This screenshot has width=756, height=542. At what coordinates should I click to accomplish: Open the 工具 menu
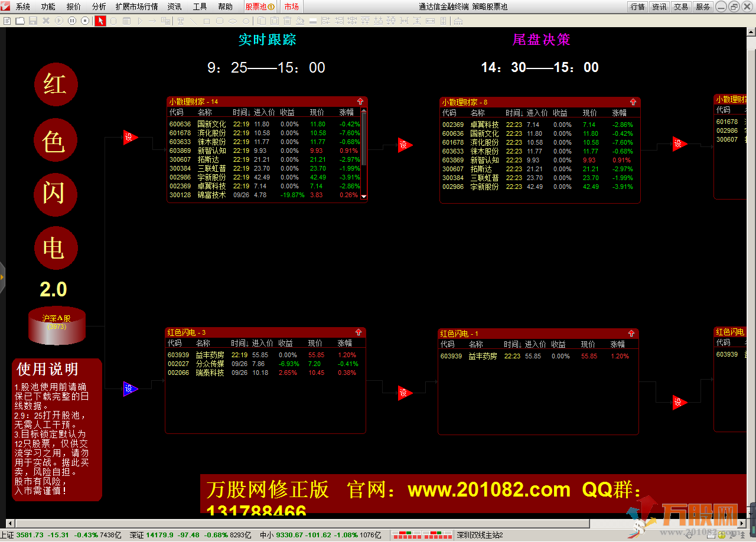click(x=200, y=7)
